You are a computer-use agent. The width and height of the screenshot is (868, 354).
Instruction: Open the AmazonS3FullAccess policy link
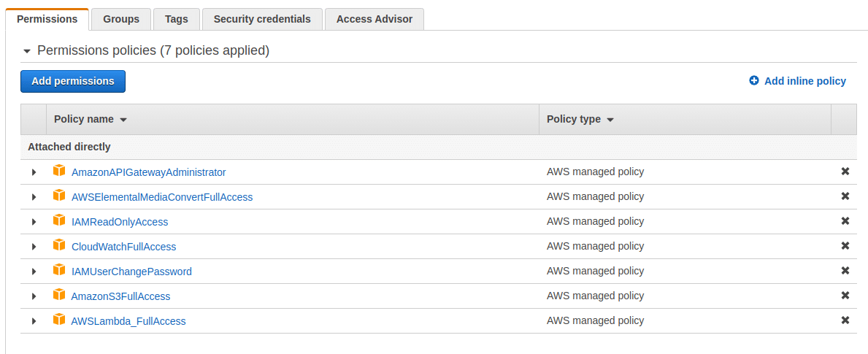tap(120, 296)
